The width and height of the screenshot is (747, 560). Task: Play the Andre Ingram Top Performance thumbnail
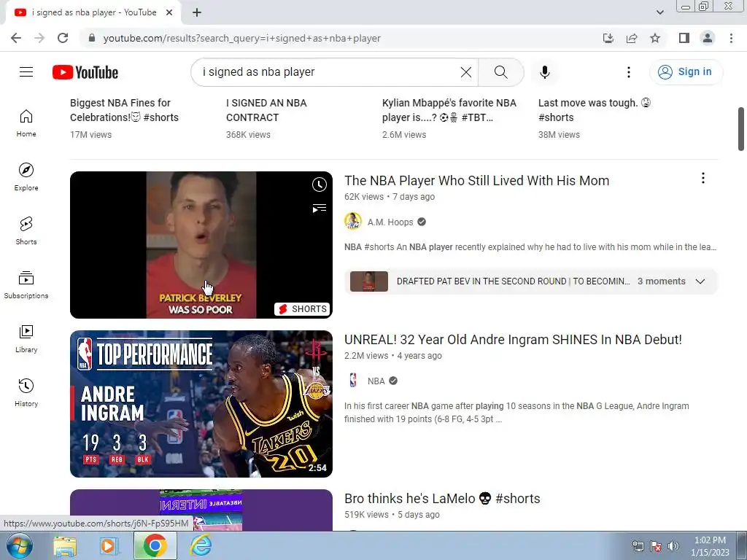[x=201, y=404]
